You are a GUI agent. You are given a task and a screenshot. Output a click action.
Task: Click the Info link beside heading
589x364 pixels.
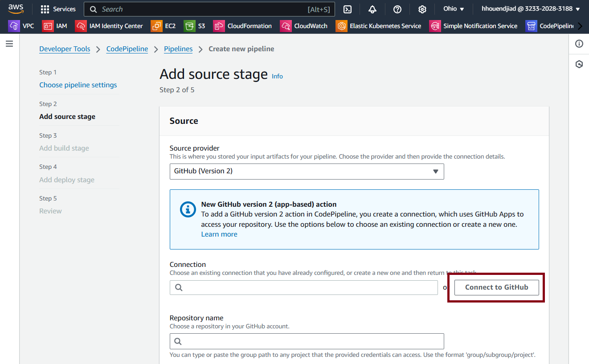277,76
